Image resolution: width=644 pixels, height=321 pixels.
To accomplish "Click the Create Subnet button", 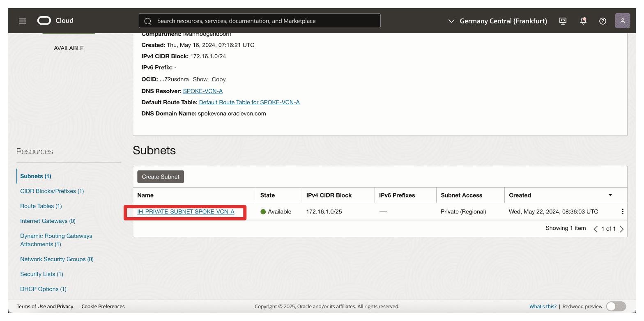I will click(x=161, y=177).
